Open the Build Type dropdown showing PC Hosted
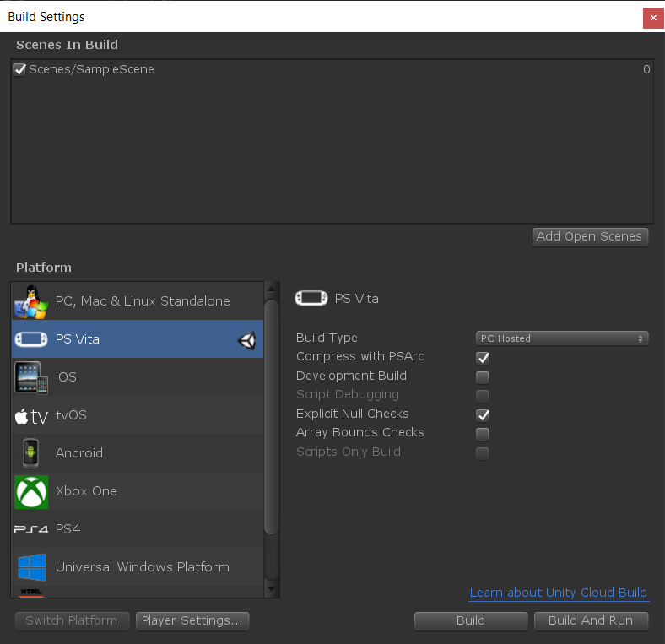This screenshot has height=644, width=665. tap(562, 338)
